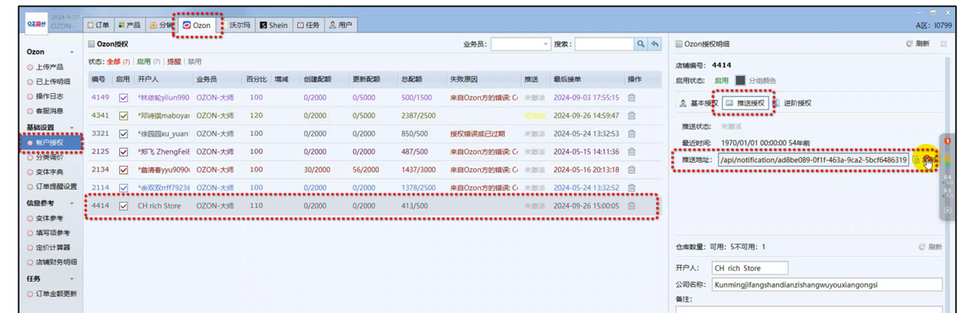
Task: Click the 推送地址 address field
Action: (x=813, y=160)
